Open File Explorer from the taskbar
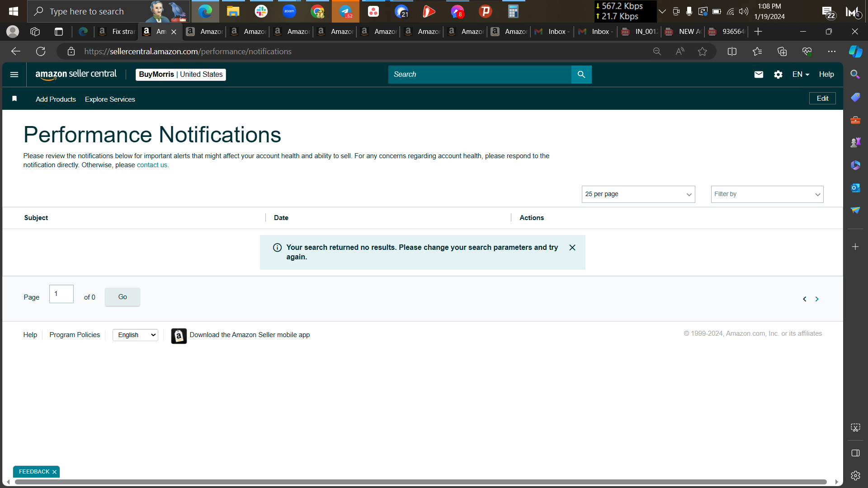Screen dimensions: 868x488 [233, 11]
